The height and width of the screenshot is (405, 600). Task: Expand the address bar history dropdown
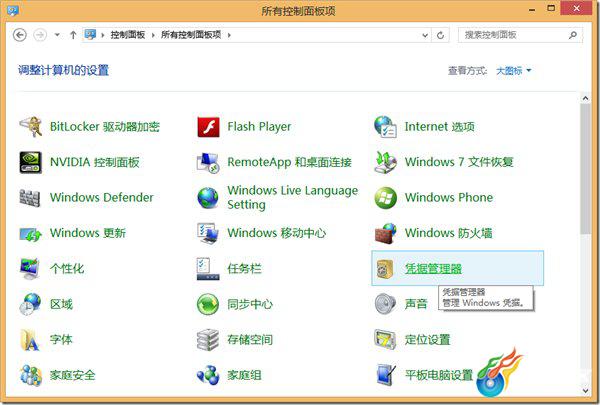[425, 35]
